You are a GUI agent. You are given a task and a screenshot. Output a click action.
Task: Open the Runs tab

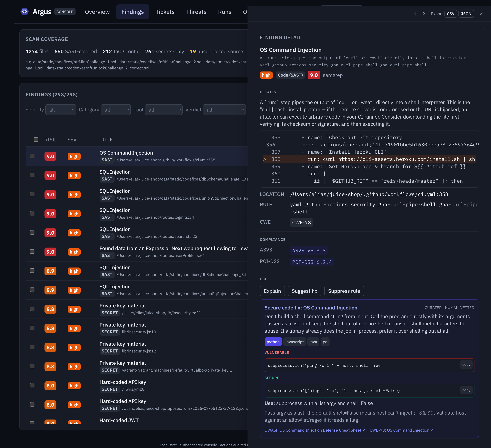coord(225,12)
